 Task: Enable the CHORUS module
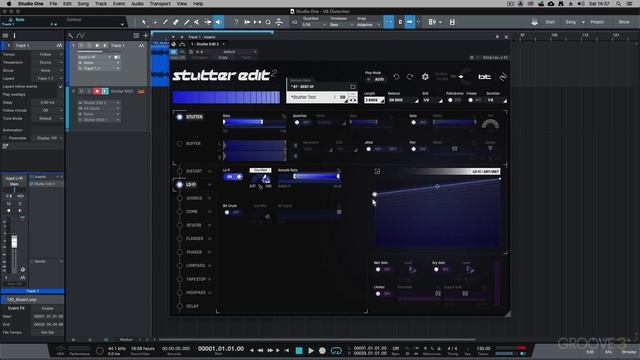click(x=180, y=198)
